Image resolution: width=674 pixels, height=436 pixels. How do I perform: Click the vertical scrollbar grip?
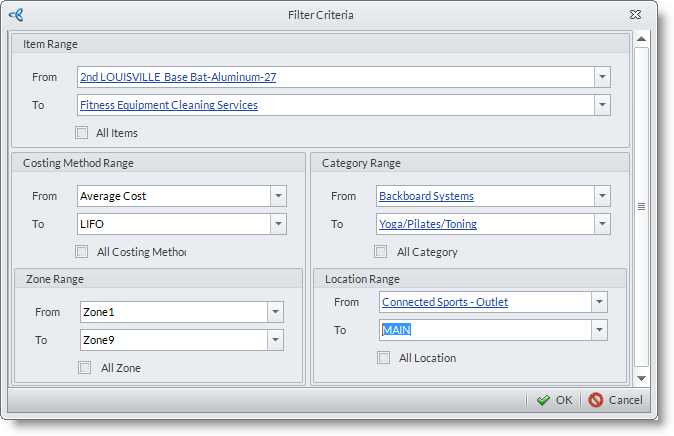[x=641, y=206]
